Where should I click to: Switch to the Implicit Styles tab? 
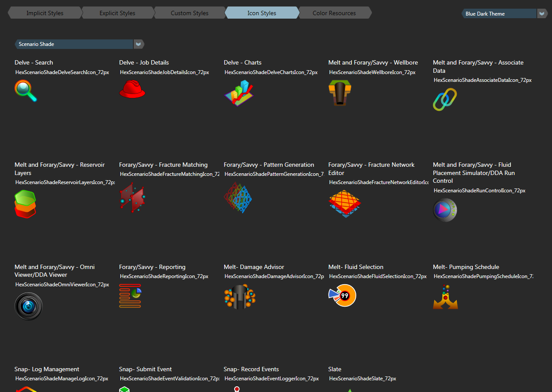45,13
